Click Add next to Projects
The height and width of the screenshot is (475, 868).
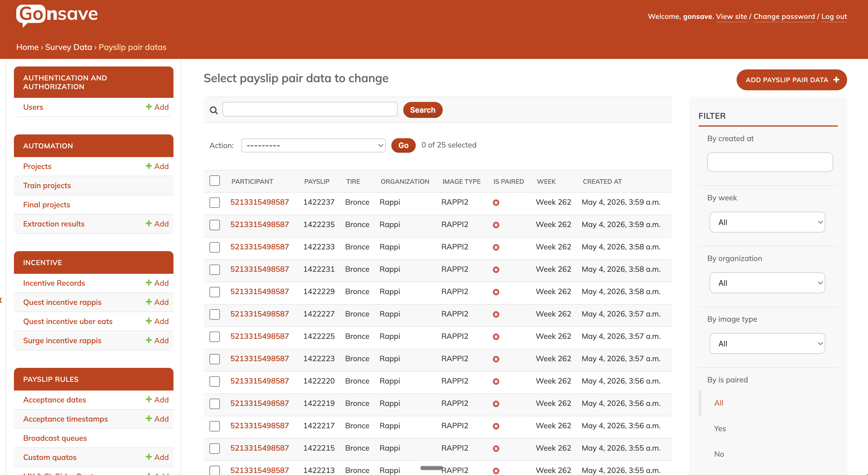click(157, 166)
